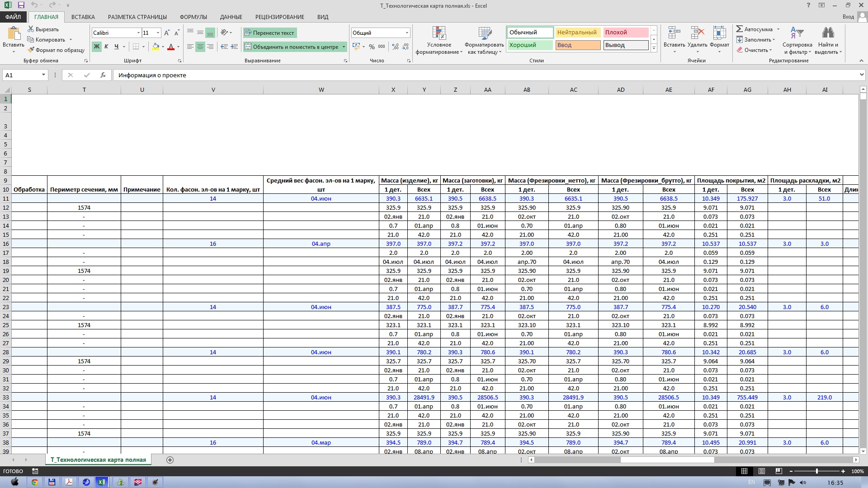Switch to the ВИД ribbon tab
Viewport: 868px width, 488px height.
pyautogui.click(x=322, y=17)
